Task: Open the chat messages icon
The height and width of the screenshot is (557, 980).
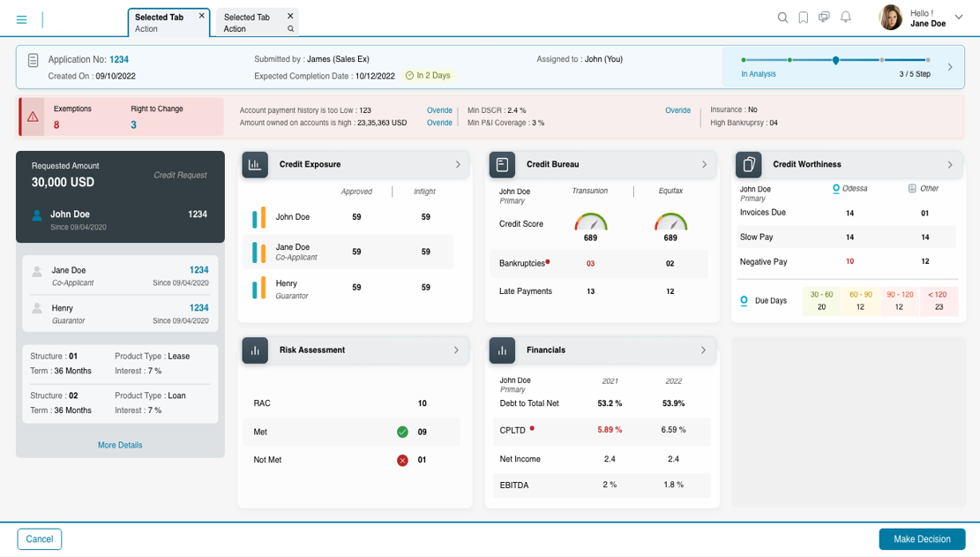Action: (824, 18)
